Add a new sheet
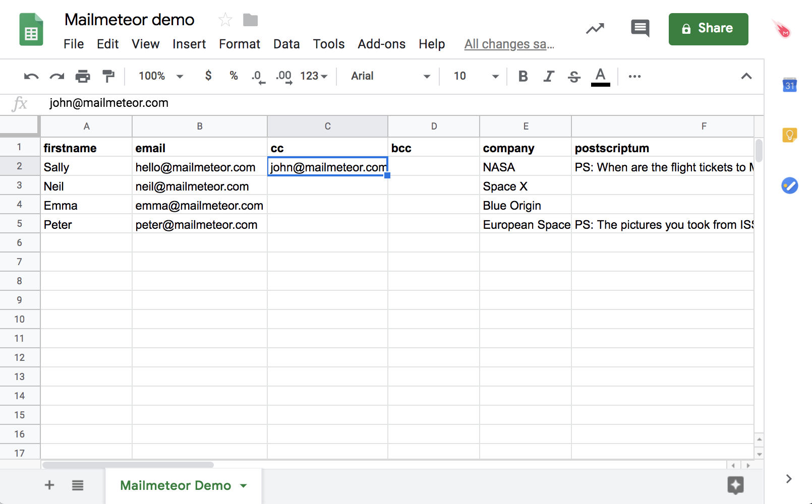The width and height of the screenshot is (812, 504). [x=49, y=485]
